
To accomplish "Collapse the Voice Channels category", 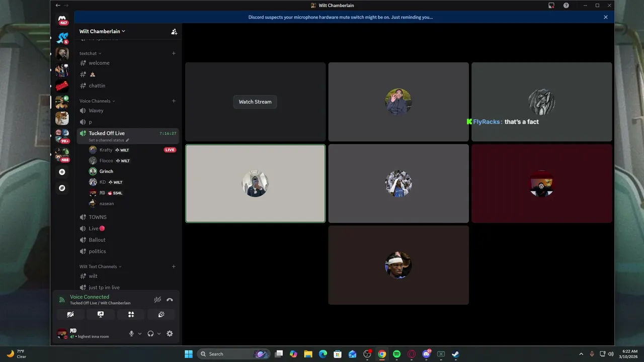I will tap(97, 101).
